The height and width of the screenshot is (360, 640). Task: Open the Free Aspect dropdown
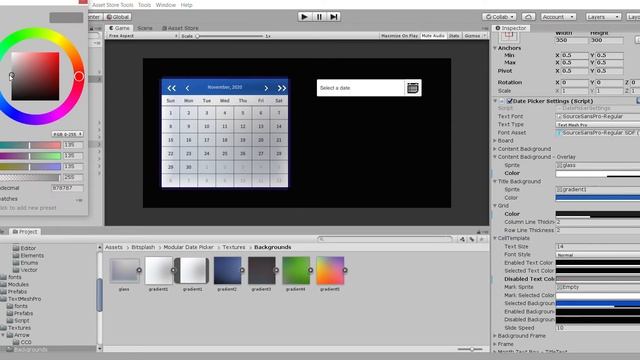[x=143, y=36]
